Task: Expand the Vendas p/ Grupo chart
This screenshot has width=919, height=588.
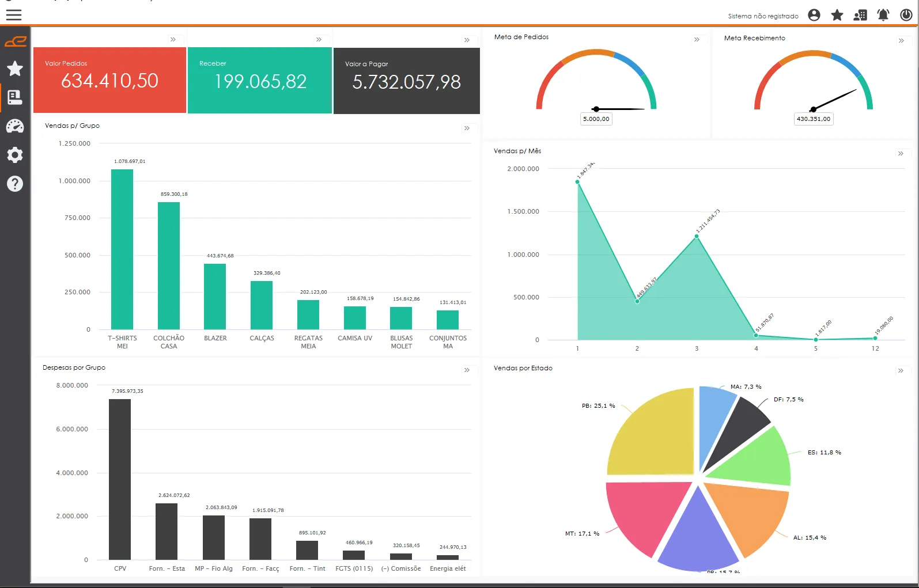Action: [x=467, y=128]
